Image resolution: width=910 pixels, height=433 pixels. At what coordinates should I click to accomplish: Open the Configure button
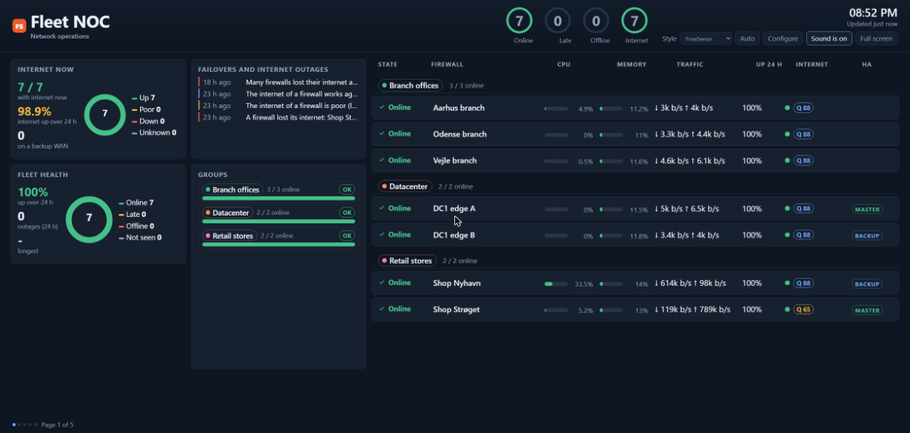point(783,39)
